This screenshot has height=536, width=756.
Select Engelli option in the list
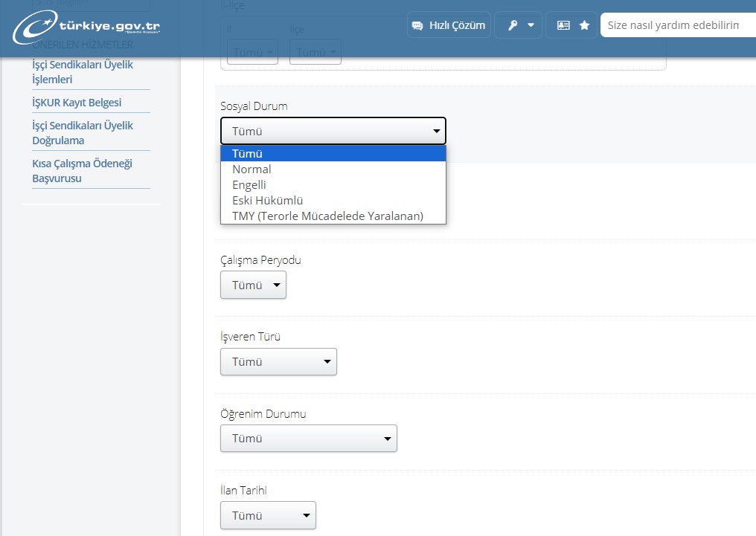[333, 185]
